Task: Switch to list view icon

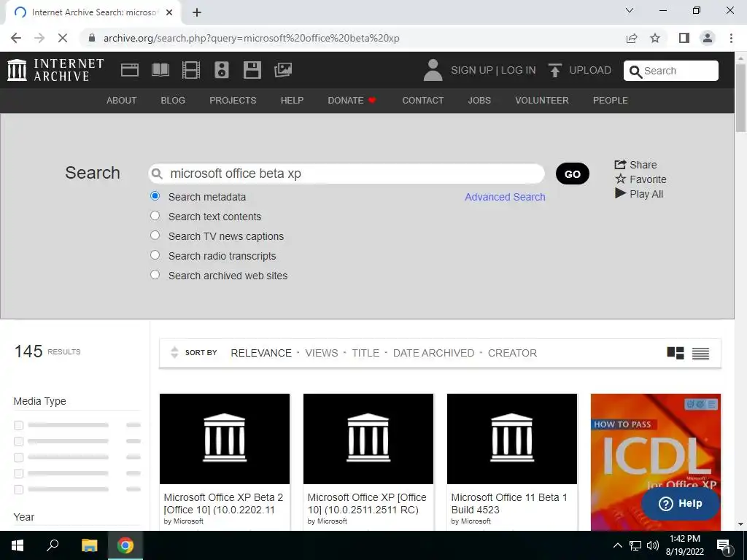Action: click(x=701, y=353)
